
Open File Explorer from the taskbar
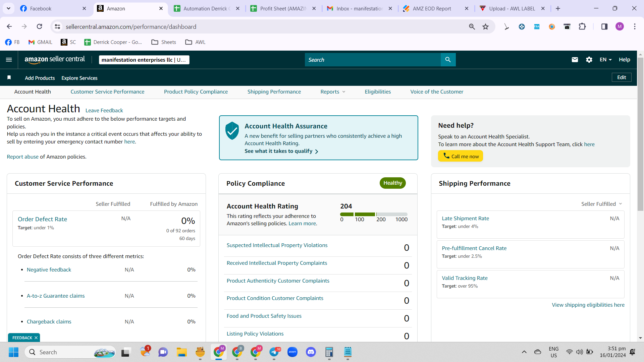click(x=182, y=352)
